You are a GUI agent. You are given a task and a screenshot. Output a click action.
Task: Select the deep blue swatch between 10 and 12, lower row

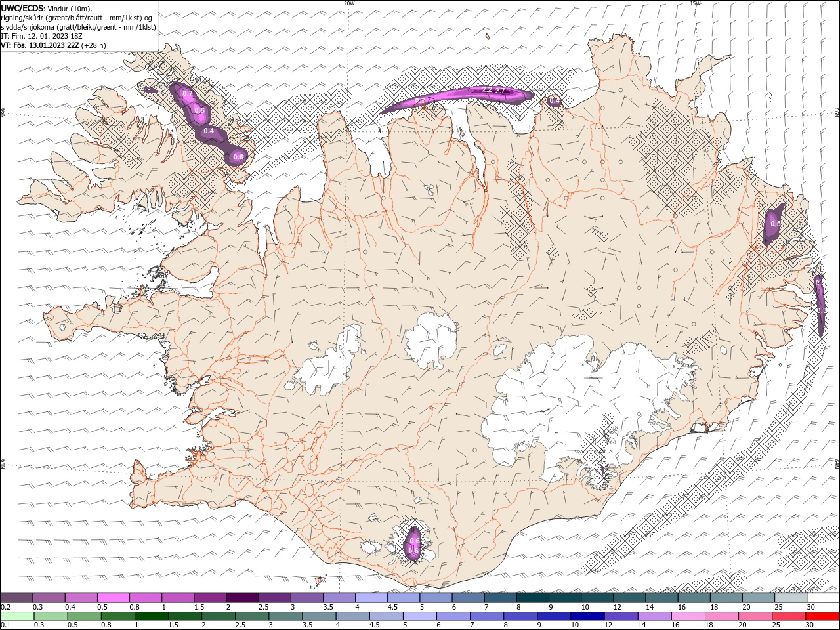coord(587,616)
